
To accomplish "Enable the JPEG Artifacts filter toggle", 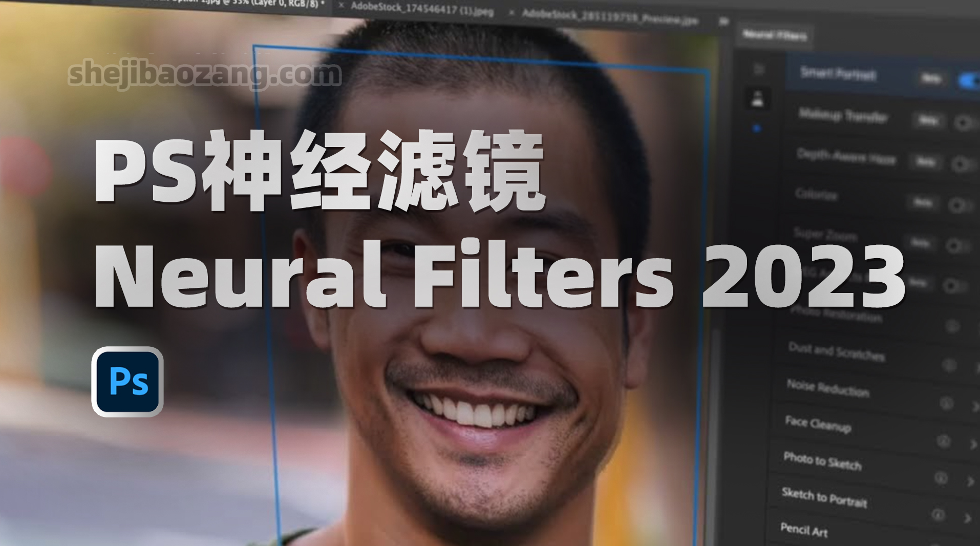I will coord(954,286).
